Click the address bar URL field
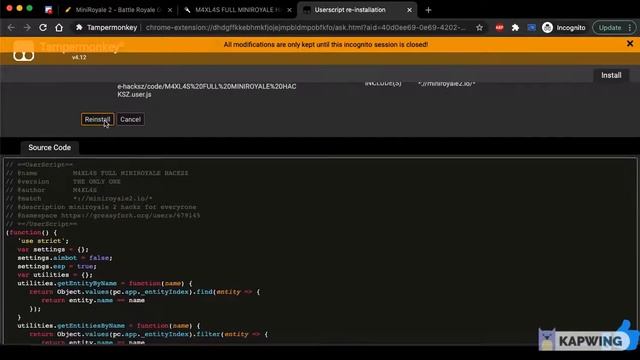 pos(305,28)
